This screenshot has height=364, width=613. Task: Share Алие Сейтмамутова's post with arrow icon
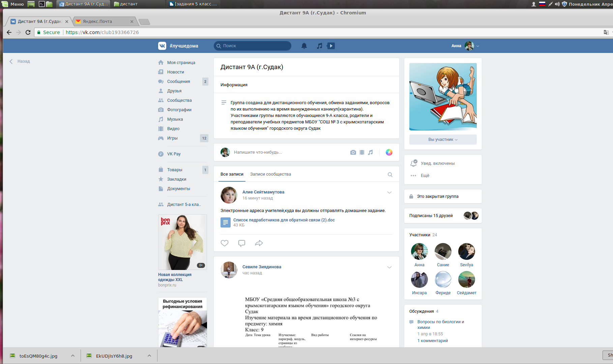click(259, 243)
